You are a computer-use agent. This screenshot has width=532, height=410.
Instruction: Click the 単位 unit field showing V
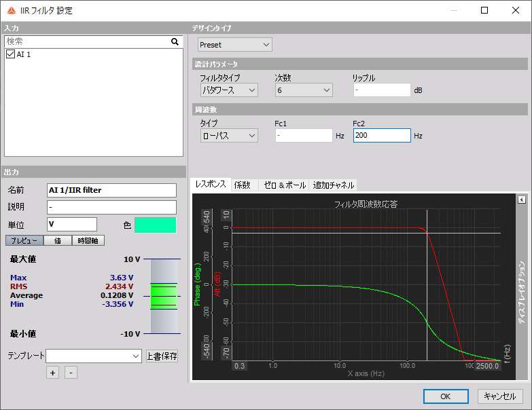[x=72, y=224]
